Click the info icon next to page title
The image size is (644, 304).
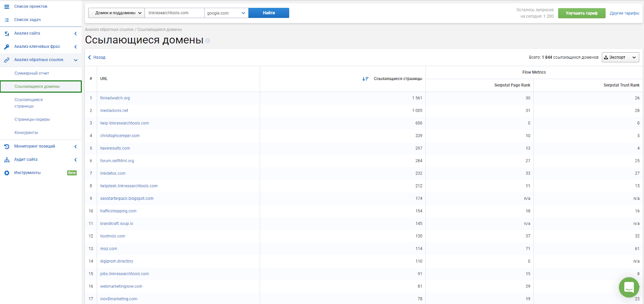coord(208,41)
